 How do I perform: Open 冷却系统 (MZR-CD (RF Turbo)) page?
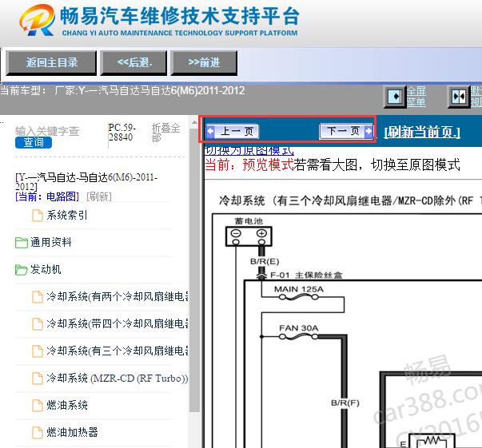tap(118, 378)
